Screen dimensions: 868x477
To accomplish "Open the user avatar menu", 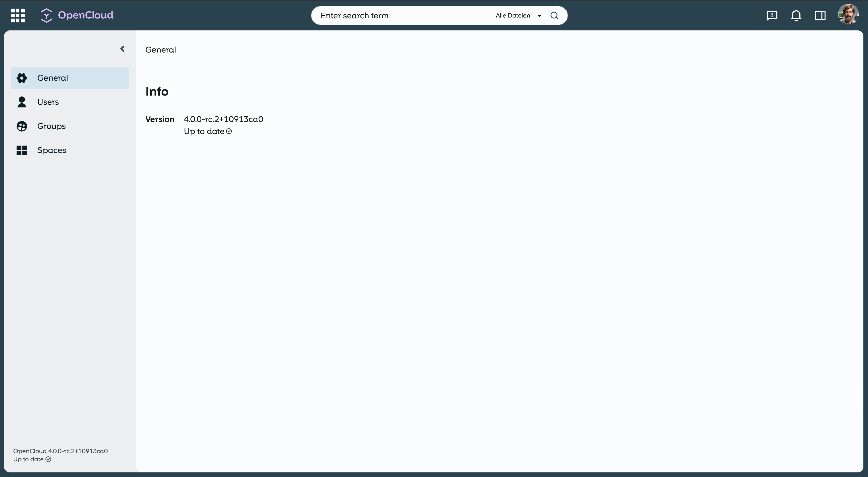I will click(848, 14).
